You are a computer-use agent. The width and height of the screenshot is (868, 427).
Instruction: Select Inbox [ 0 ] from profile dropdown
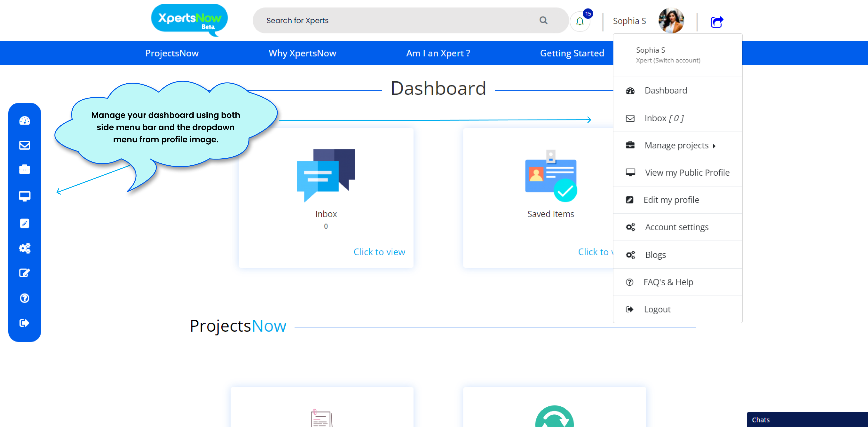tap(678, 118)
